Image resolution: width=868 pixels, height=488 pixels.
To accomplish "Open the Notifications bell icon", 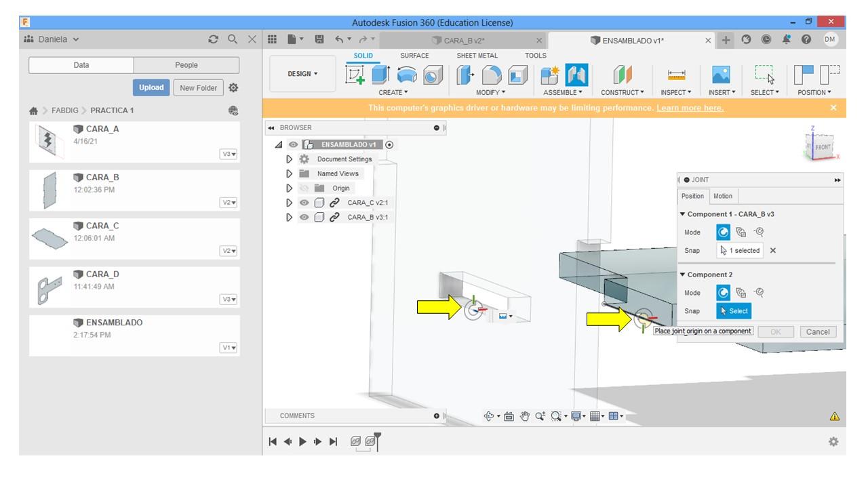I will coord(787,40).
